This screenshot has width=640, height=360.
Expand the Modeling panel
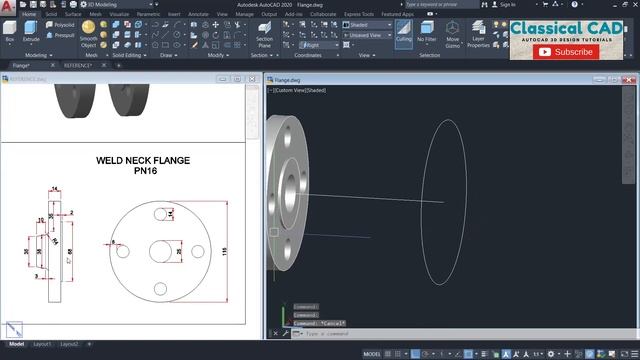pyautogui.click(x=39, y=55)
